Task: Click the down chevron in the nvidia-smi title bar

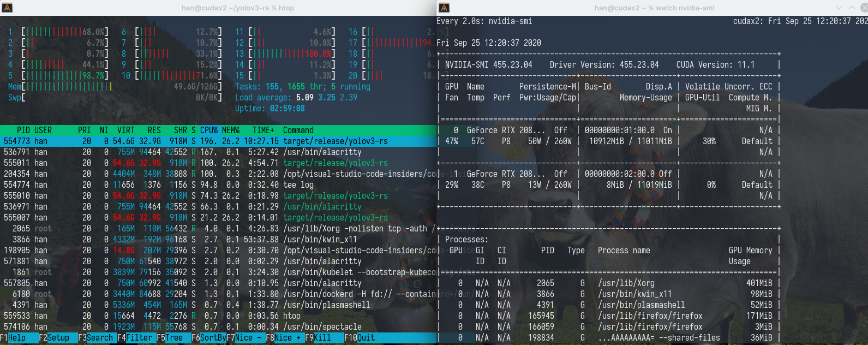Action: [839, 8]
